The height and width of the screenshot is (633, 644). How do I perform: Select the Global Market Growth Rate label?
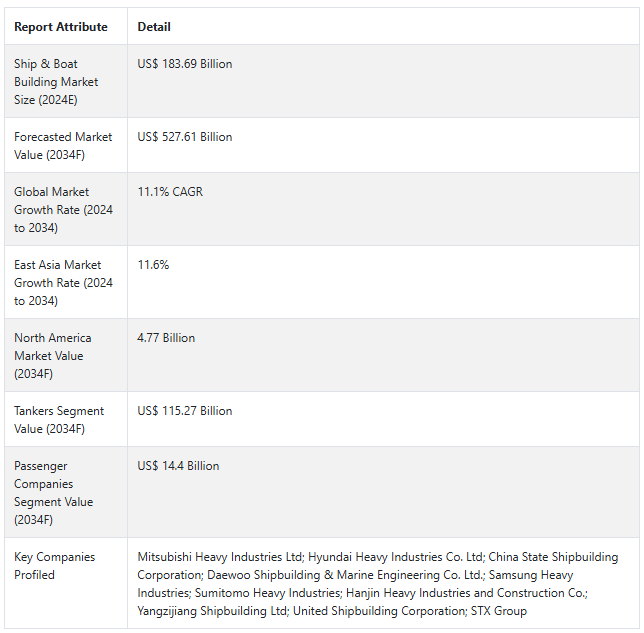pos(63,210)
